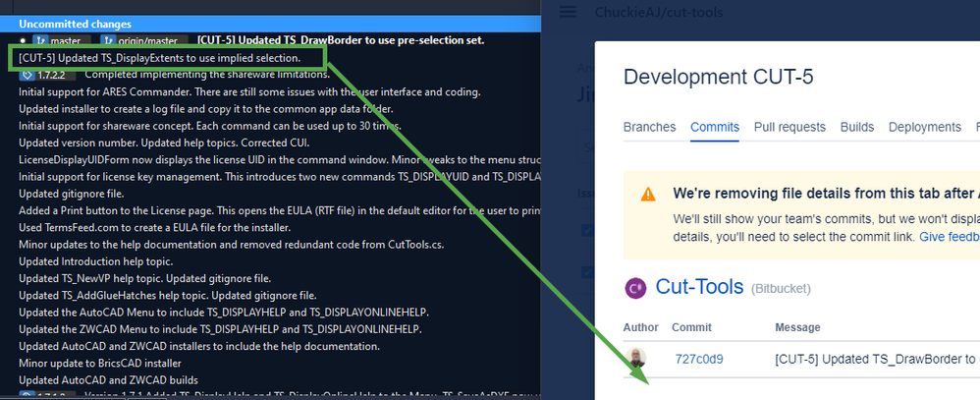Select commit 'Updated Introduction help topic.'

95,261
